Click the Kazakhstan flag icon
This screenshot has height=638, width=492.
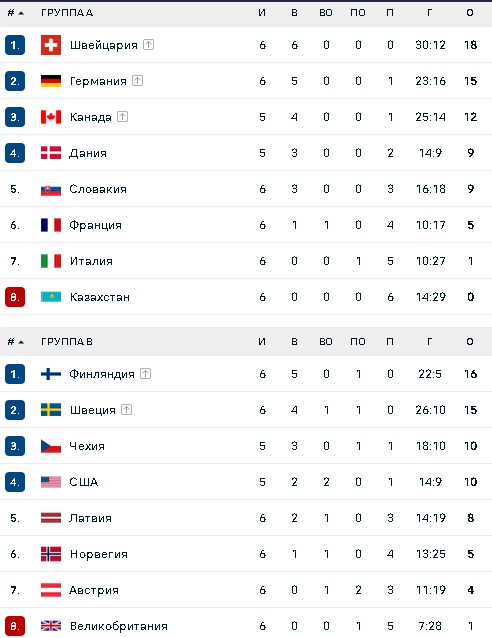pos(51,297)
